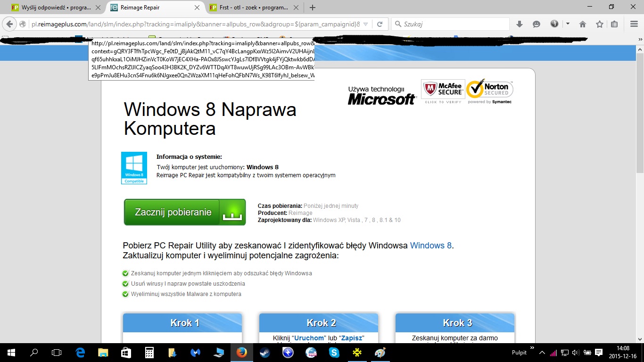Switch to the Frst - otl - zoek tab

[x=253, y=8]
